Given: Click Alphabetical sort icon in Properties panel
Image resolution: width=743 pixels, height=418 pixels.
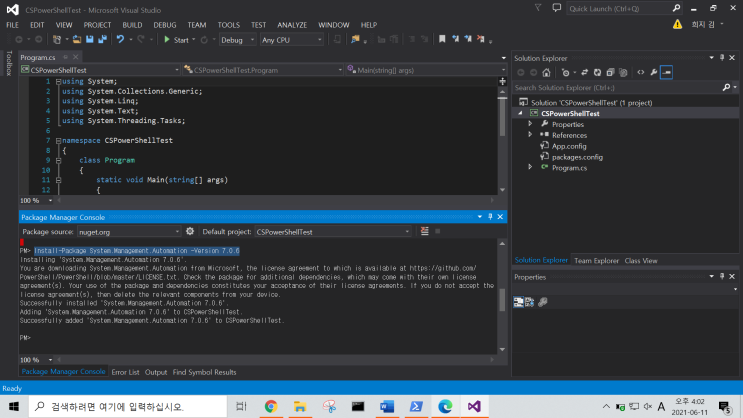Looking at the screenshot, I should click(530, 302).
